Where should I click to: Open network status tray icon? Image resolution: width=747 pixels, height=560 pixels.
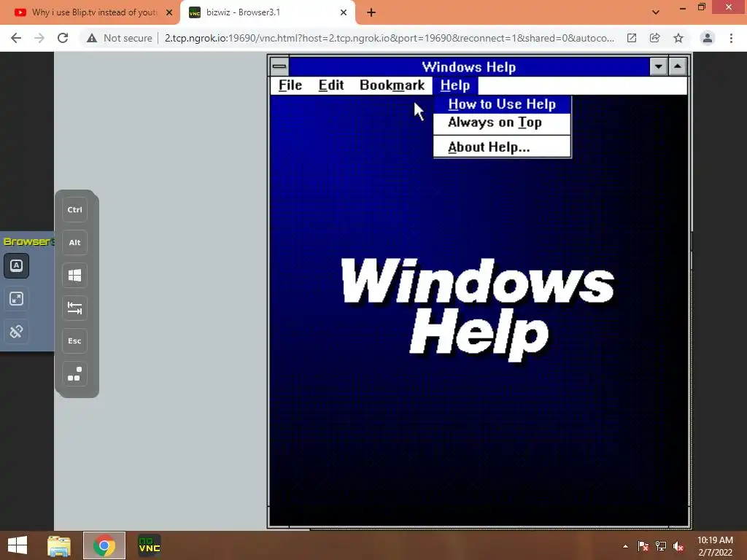(661, 546)
